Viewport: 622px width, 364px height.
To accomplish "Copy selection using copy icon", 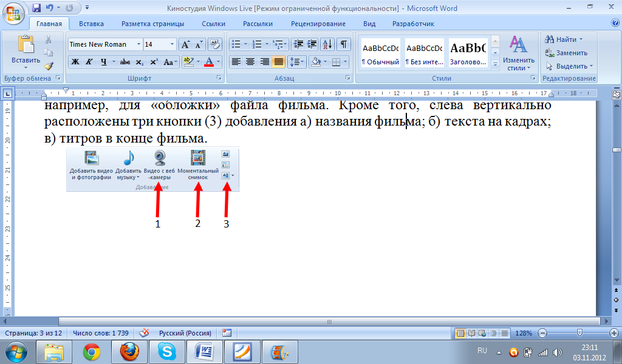I will pos(49,53).
